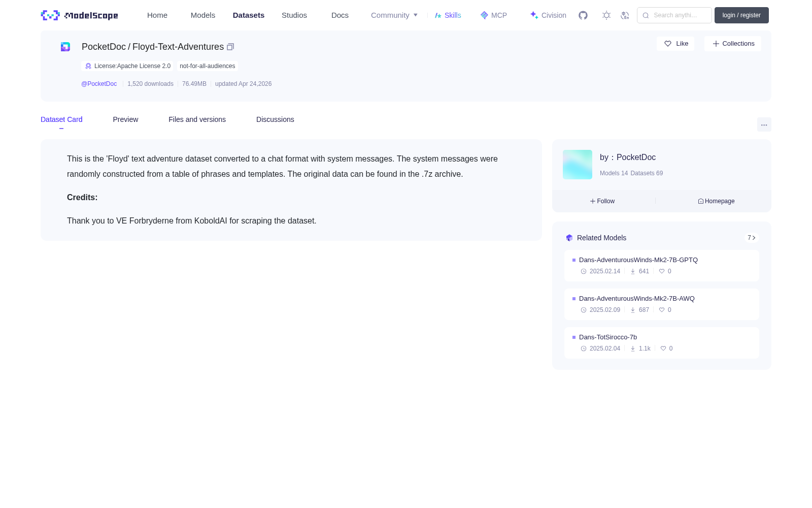
Task: Click heart icon of Dans-AdventurousWinds-Mk2-7B-GPTQ
Action: coord(662,271)
